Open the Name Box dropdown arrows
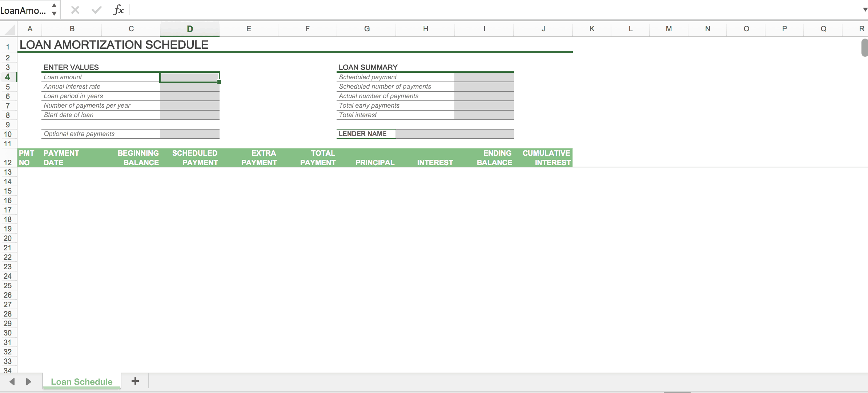The image size is (868, 393). pyautogui.click(x=54, y=10)
